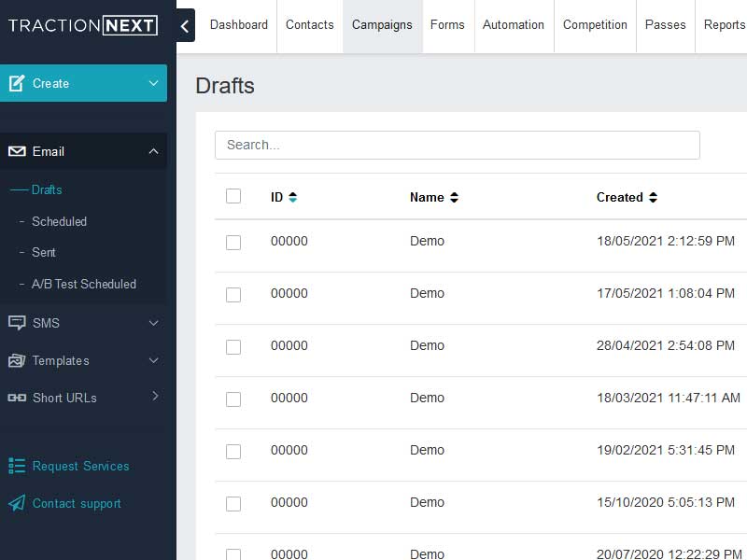Select the checkbox for the 28/04/2021 draft
747x560 pixels.
(x=233, y=346)
